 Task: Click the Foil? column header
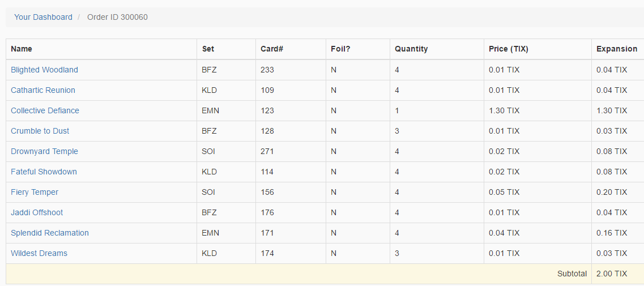(340, 49)
